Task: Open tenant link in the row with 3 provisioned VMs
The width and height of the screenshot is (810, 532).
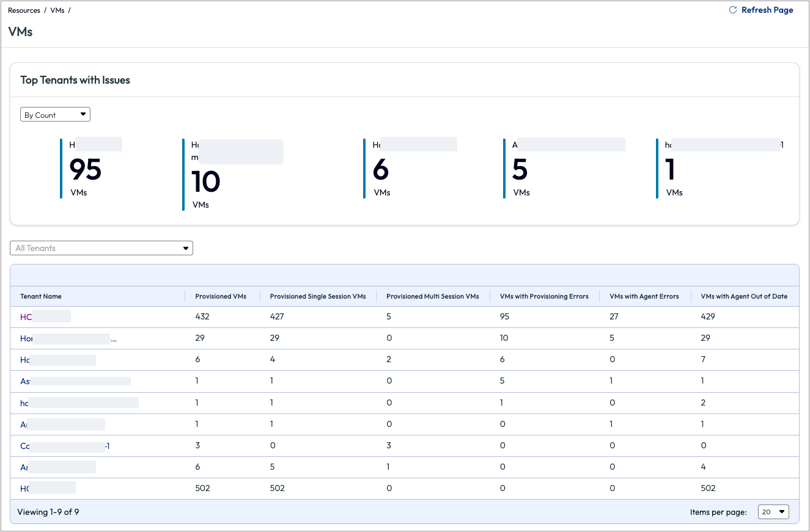Action: pyautogui.click(x=65, y=446)
